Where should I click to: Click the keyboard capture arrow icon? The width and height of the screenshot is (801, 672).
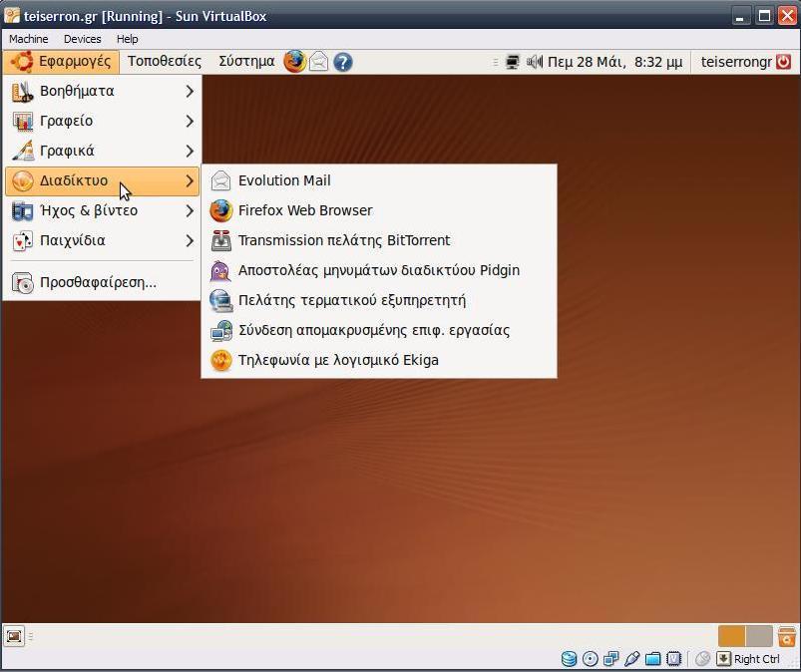(x=723, y=659)
